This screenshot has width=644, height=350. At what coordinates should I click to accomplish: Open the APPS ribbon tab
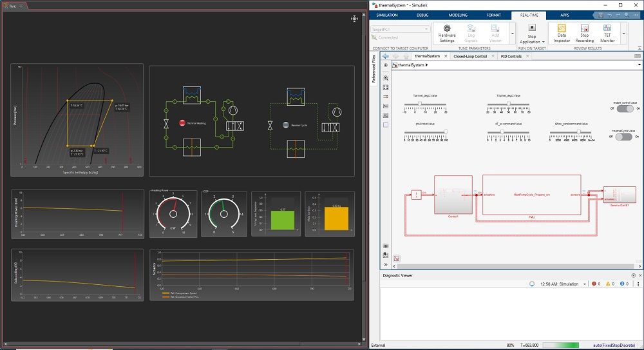565,15
